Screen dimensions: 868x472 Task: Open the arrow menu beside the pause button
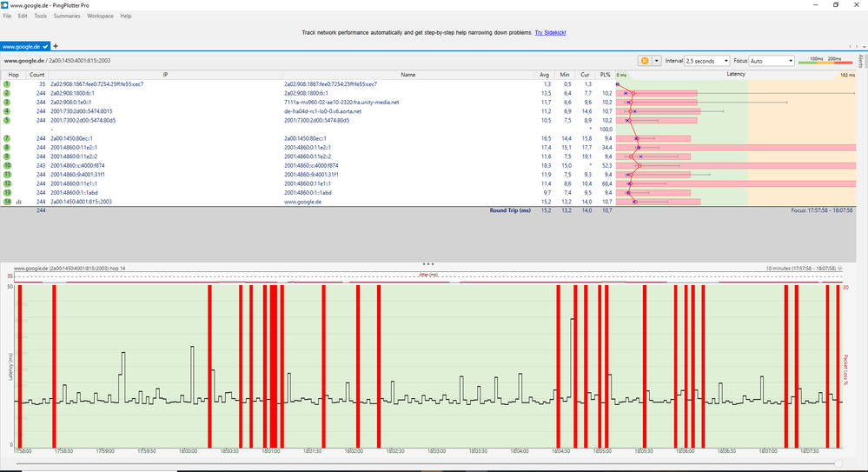point(657,61)
